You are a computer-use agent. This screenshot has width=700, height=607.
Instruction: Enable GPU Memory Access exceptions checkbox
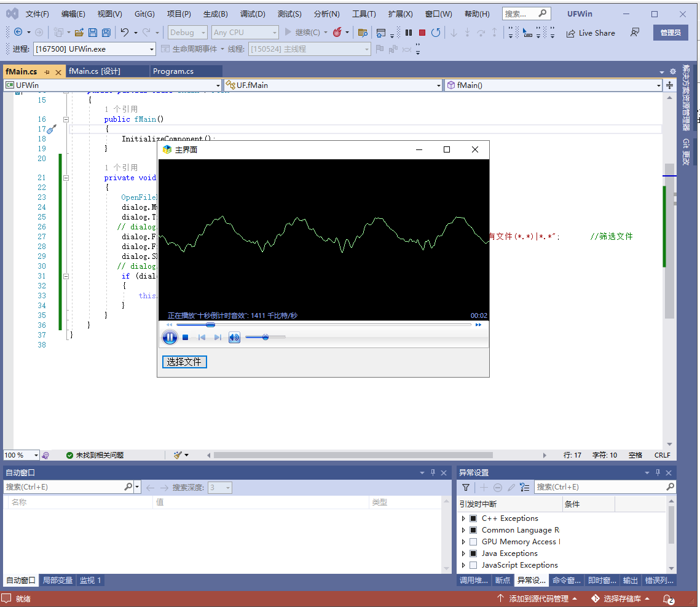click(x=473, y=542)
